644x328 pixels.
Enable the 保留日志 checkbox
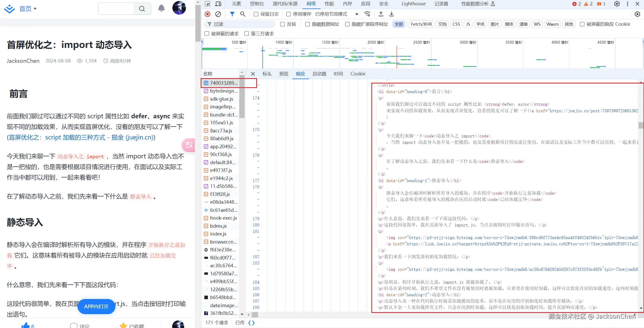[x=256, y=14]
